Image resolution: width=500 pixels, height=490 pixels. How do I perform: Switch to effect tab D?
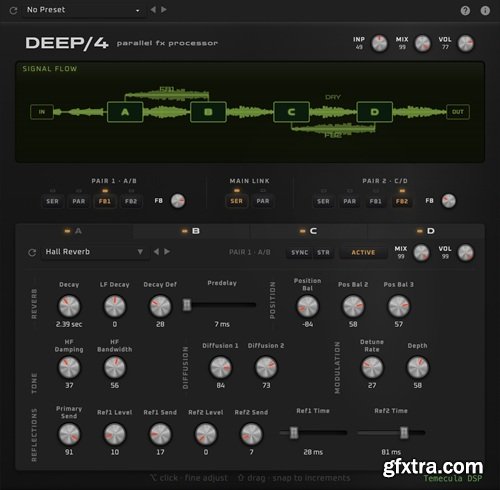coord(426,231)
